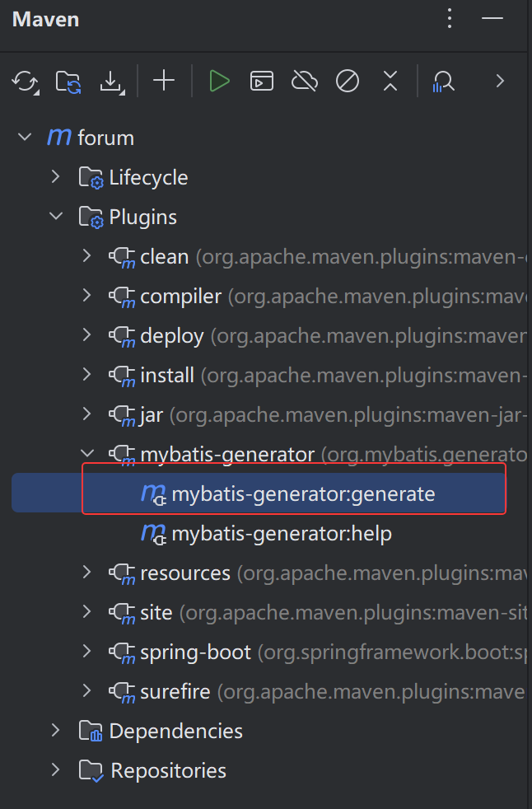Collapse the mybatis-generator plugin node
This screenshot has width=532, height=809.
87,454
